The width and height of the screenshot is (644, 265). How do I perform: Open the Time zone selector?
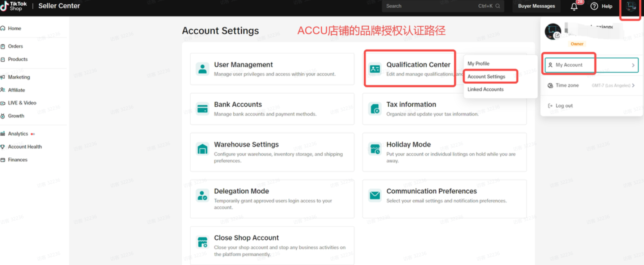(x=591, y=85)
